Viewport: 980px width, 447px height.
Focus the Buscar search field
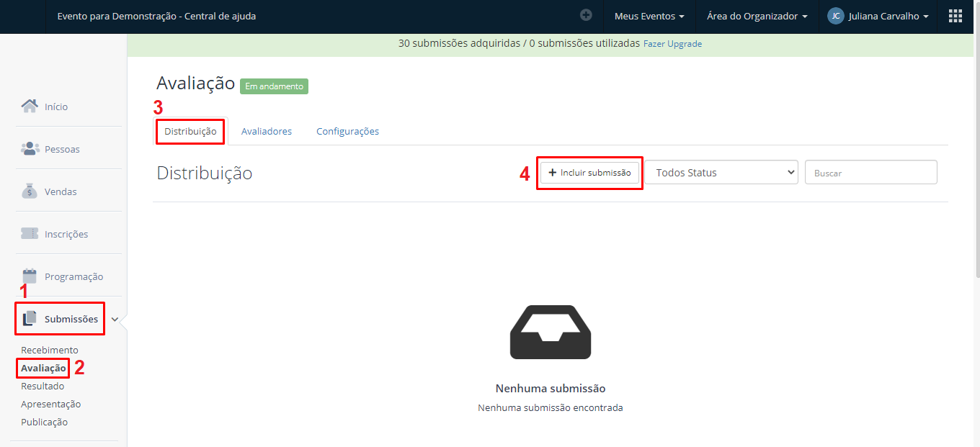pos(870,172)
